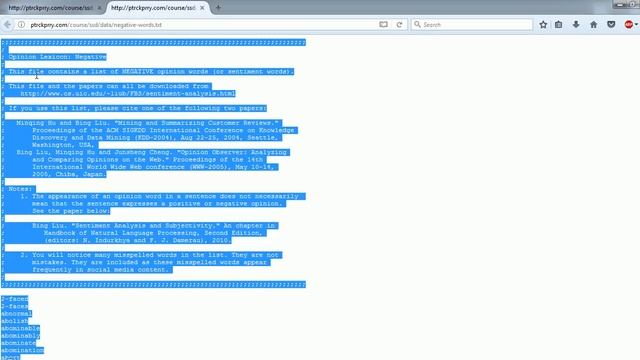Click the word 'abnormal' in list

click(x=16, y=314)
